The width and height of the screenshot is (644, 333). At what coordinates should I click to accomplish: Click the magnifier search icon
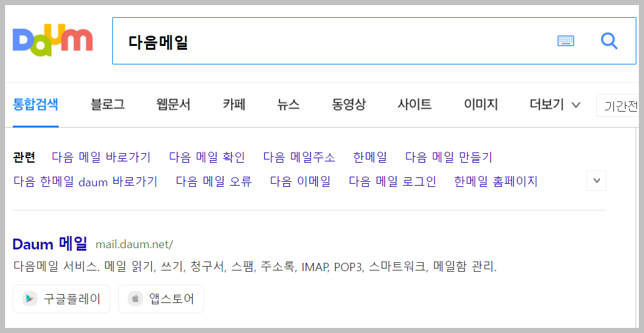[x=609, y=41]
